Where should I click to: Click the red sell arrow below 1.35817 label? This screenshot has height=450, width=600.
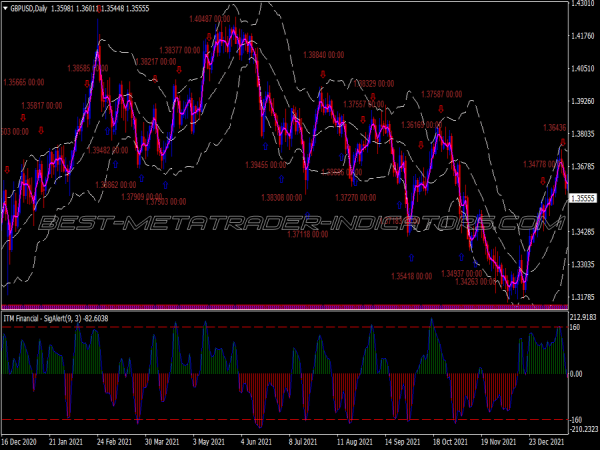pyautogui.click(x=41, y=130)
